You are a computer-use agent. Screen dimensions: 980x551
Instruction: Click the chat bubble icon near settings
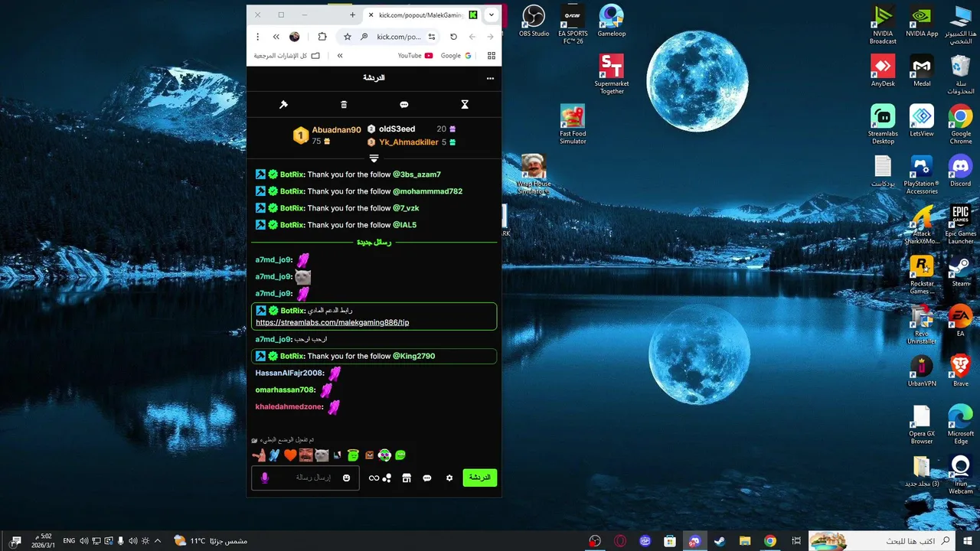click(x=427, y=478)
